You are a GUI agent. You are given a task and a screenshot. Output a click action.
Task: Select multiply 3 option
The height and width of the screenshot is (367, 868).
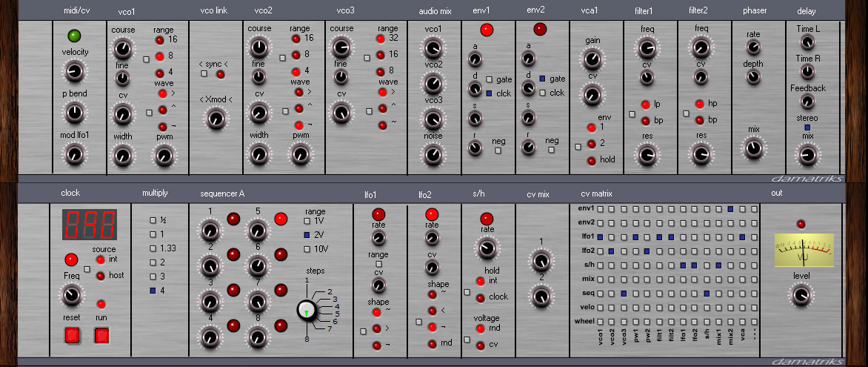click(x=153, y=276)
